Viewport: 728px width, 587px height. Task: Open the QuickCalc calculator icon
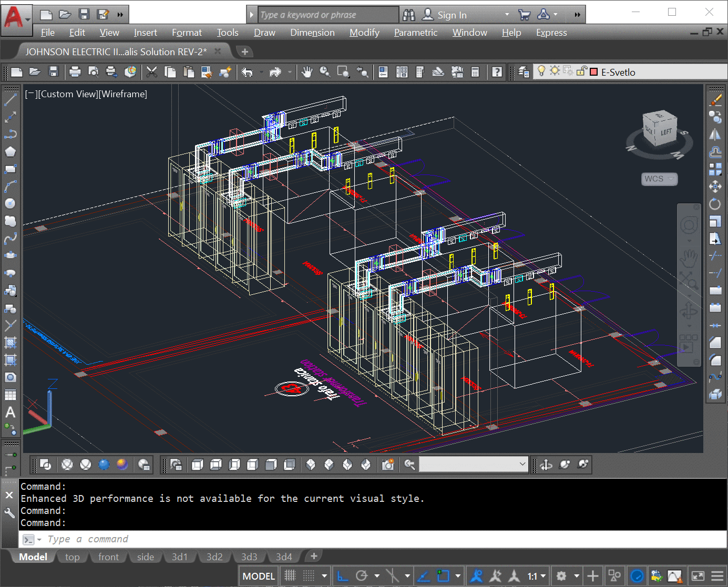(x=475, y=72)
